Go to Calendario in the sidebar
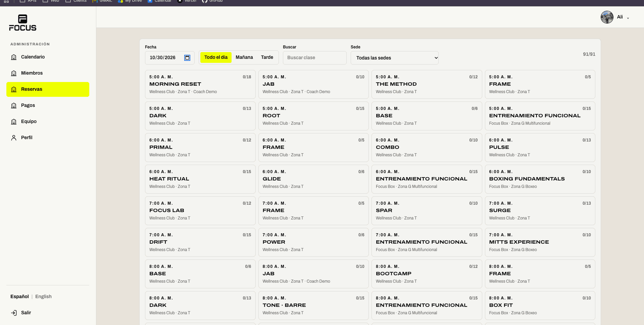The image size is (644, 325). click(48, 57)
